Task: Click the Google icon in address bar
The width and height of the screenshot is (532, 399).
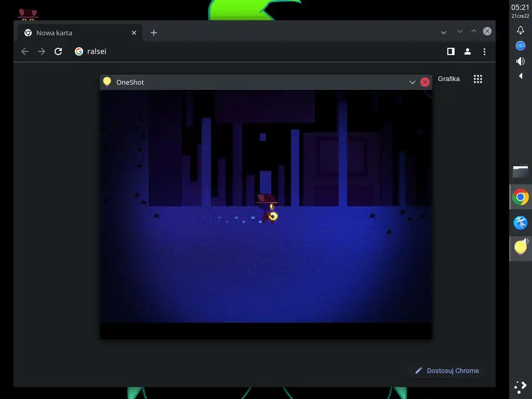Action: tap(79, 51)
